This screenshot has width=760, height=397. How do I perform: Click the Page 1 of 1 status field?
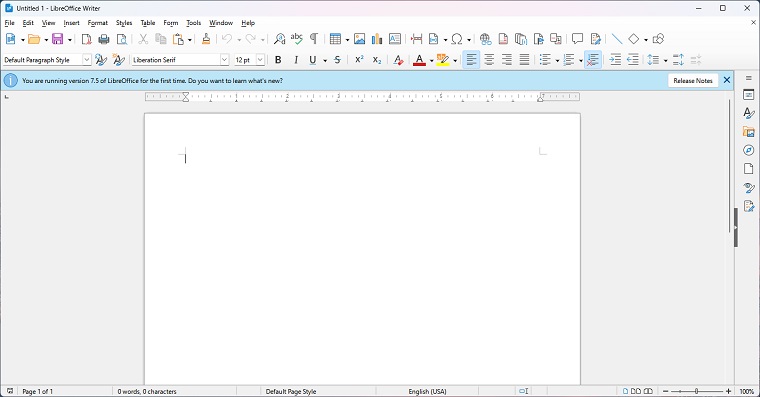click(x=37, y=391)
